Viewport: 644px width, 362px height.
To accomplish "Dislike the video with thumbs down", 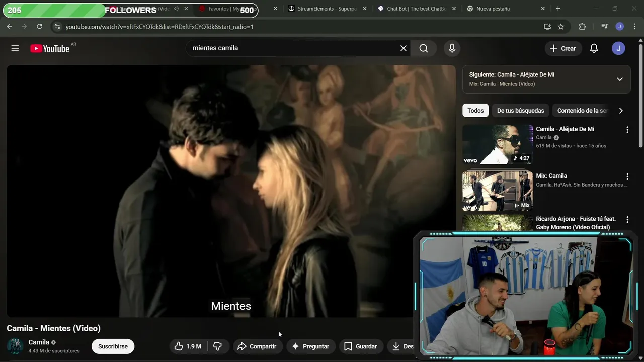I will [x=218, y=346].
